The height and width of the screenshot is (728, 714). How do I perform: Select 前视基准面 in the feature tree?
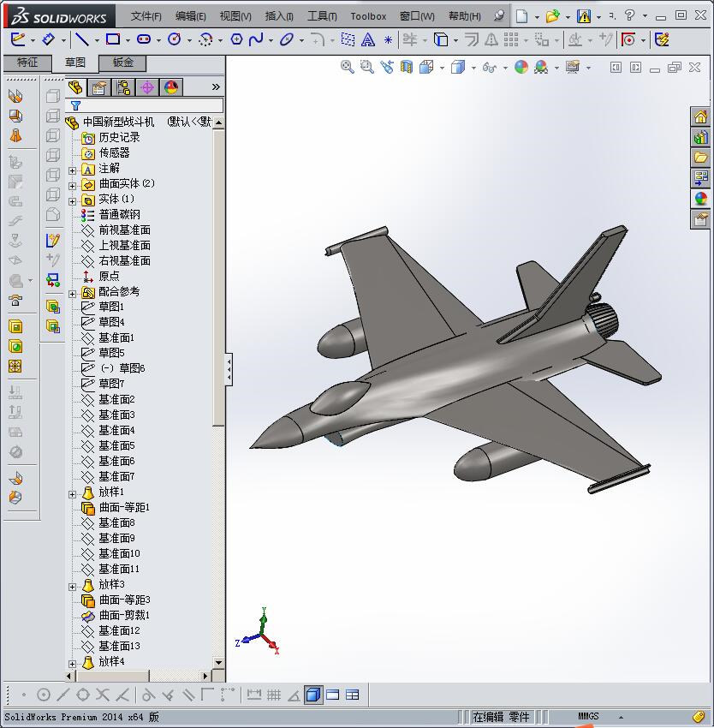coord(124,230)
